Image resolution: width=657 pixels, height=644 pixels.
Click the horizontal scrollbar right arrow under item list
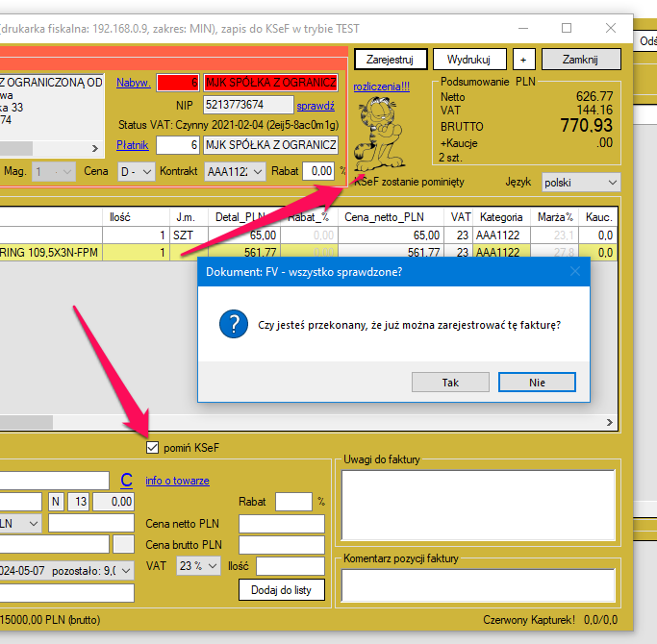608,421
